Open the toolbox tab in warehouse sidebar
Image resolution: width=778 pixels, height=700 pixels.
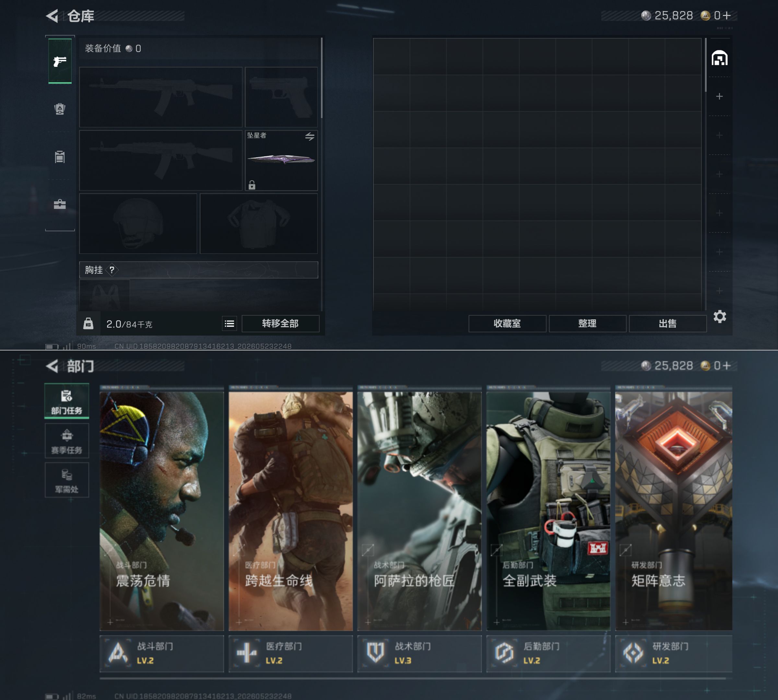[x=60, y=204]
